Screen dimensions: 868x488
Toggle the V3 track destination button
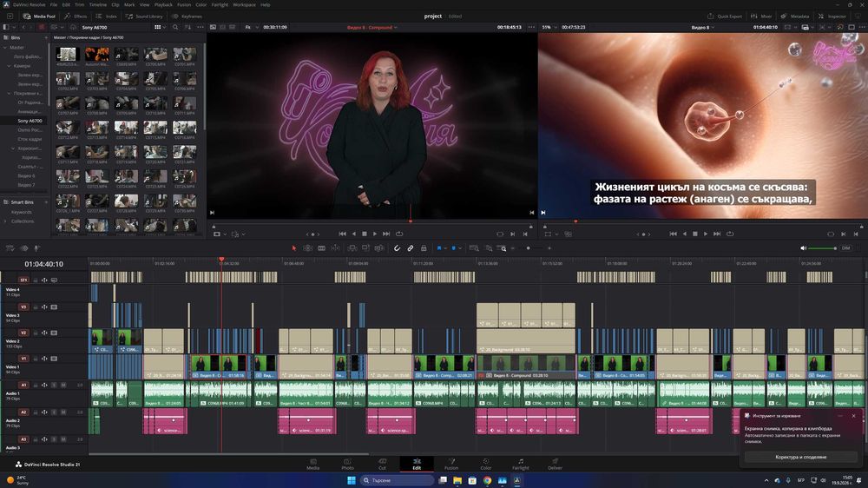23,307
